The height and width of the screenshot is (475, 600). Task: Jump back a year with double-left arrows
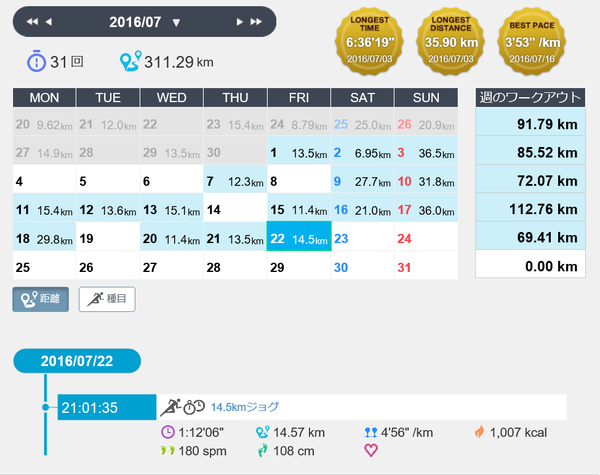click(x=32, y=22)
